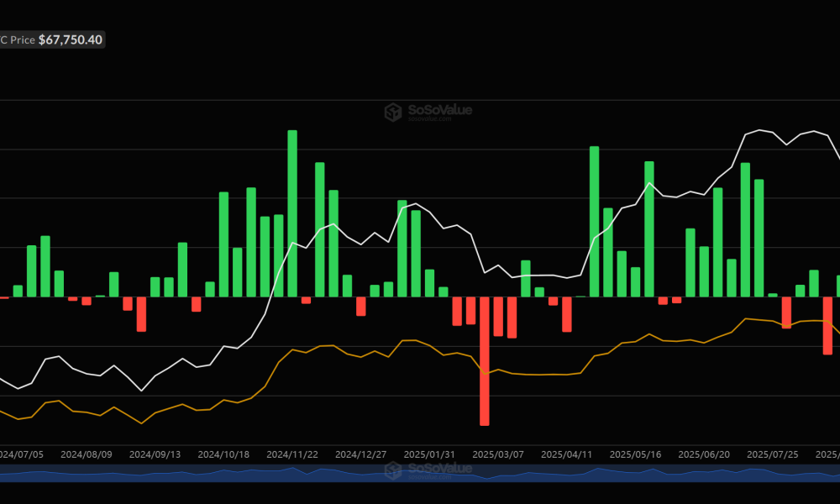The image size is (840, 504).
Task: Click the $67,750.40 price value
Action: (69, 39)
